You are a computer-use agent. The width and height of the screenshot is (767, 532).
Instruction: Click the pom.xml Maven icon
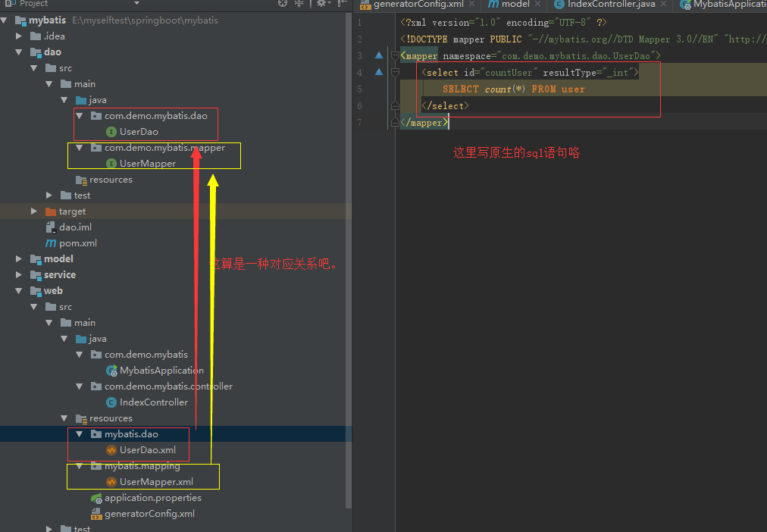[51, 243]
